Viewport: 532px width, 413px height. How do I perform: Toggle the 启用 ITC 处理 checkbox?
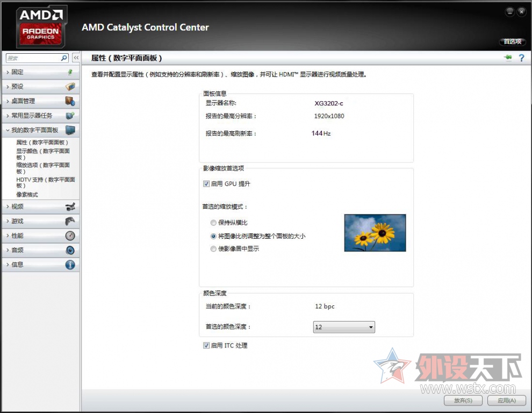pyautogui.click(x=206, y=345)
